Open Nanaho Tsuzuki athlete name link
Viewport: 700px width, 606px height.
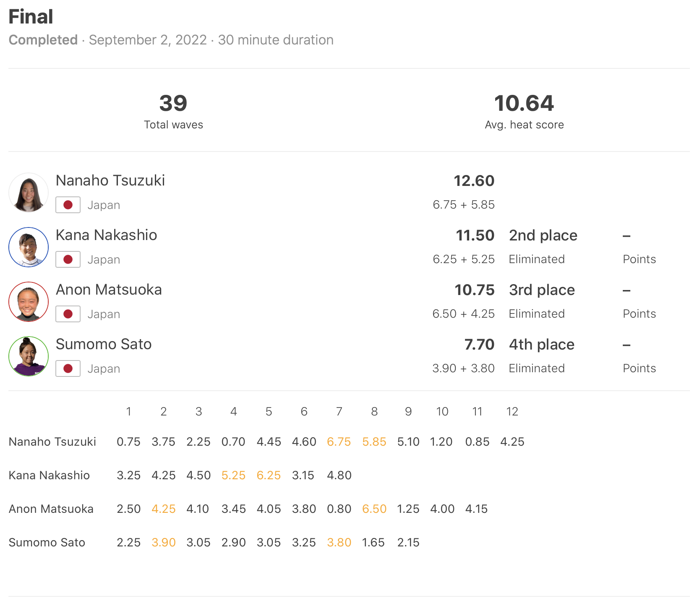coord(110,180)
